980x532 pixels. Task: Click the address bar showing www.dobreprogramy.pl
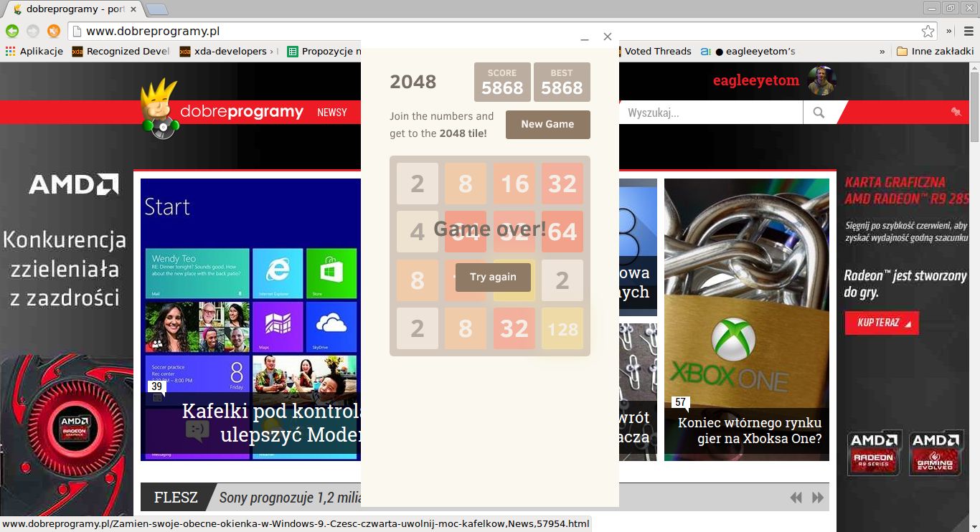tap(495, 31)
